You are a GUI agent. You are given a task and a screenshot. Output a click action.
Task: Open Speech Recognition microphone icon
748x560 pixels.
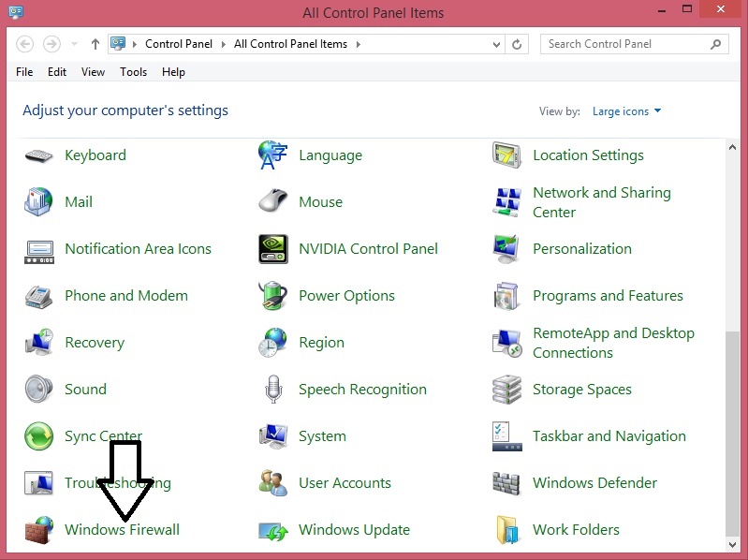click(273, 390)
